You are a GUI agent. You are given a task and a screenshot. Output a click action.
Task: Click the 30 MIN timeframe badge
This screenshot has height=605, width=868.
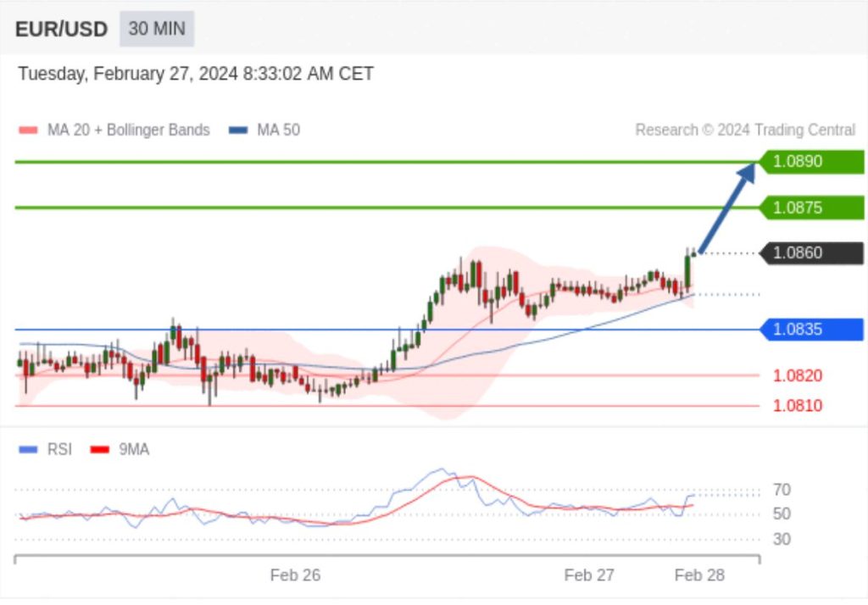tap(157, 29)
